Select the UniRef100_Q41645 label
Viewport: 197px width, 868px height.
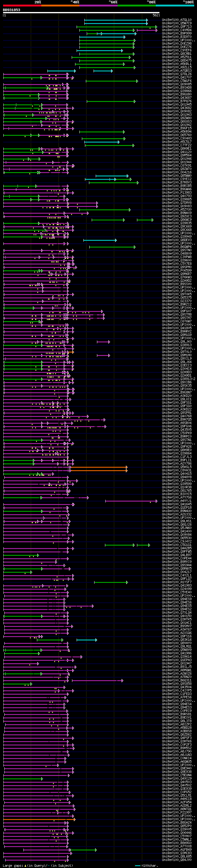tap(177, 504)
